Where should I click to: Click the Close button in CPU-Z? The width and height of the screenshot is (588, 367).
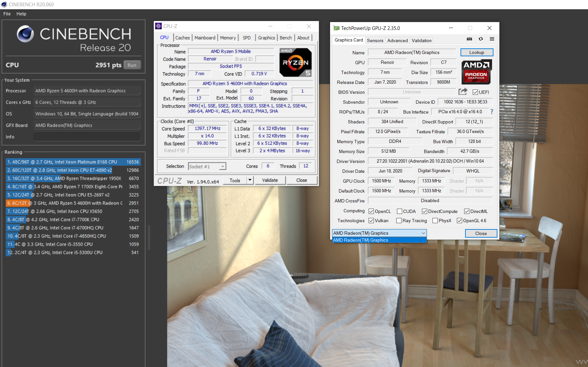pos(302,180)
